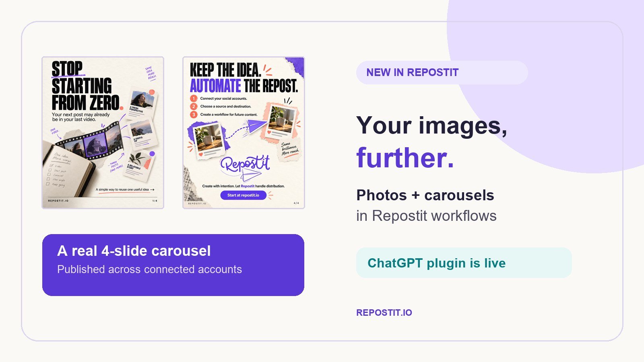Open the 'Keep the Idea' slide thumbnail
The width and height of the screenshot is (644, 362).
244,133
